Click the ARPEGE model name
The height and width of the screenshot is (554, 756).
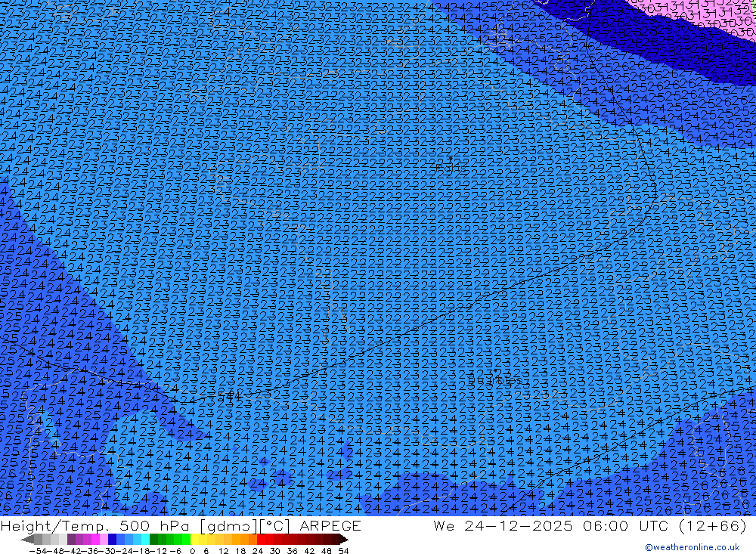tap(330, 525)
